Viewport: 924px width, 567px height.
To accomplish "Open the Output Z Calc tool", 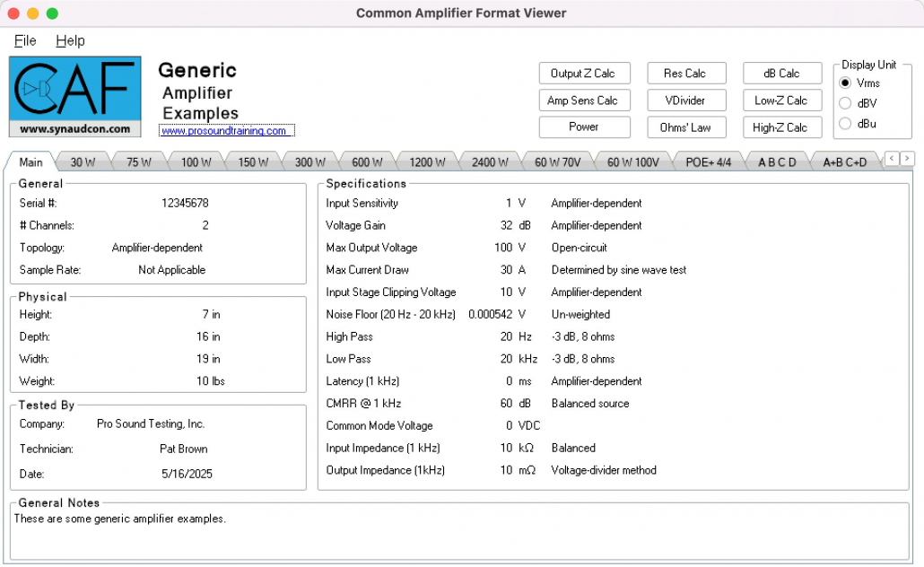I will pyautogui.click(x=584, y=73).
